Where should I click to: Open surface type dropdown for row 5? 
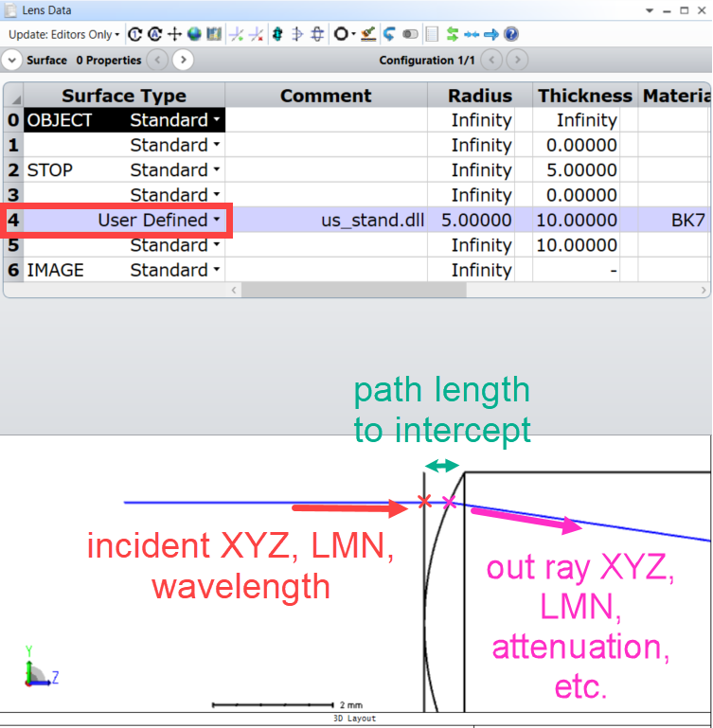point(217,244)
